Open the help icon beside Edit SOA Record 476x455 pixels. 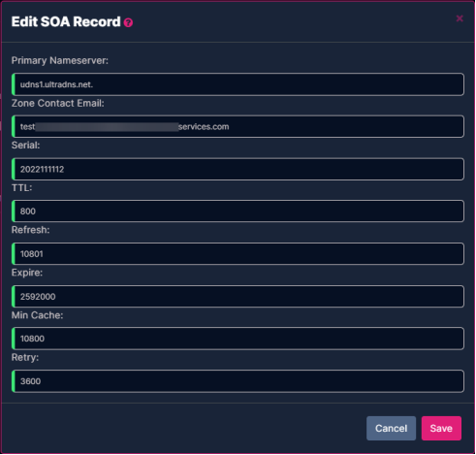coord(128,22)
